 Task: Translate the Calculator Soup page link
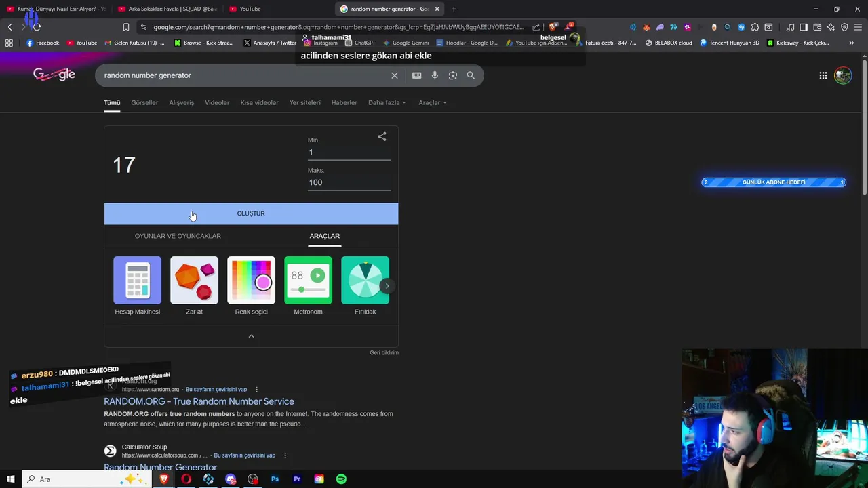click(243, 455)
